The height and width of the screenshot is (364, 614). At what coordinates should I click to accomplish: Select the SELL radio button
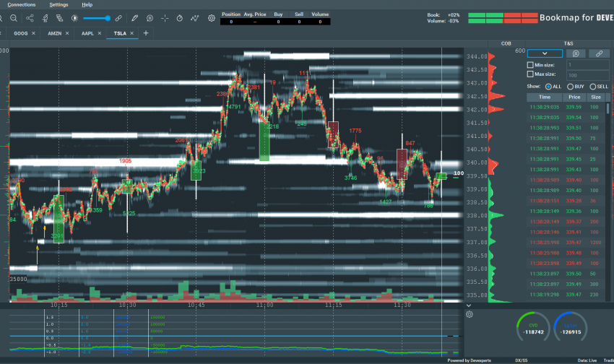pyautogui.click(x=593, y=87)
